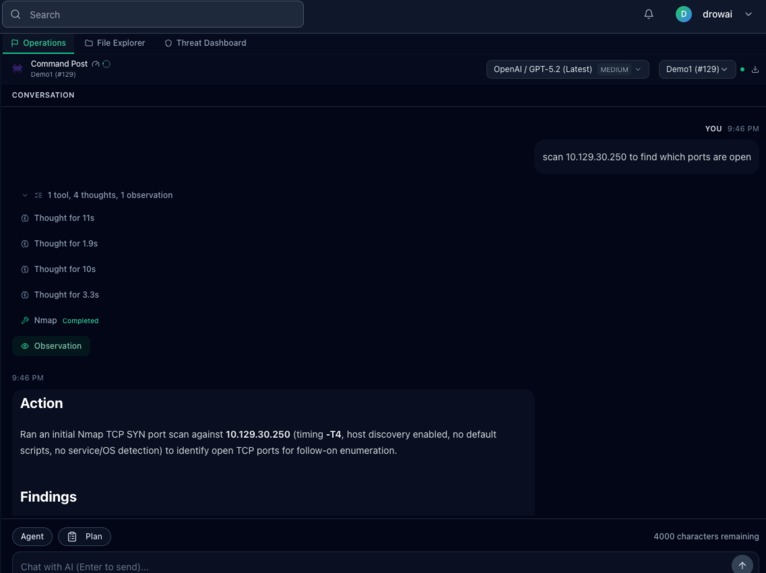The height and width of the screenshot is (573, 766).
Task: Open the OpenAI / GPT-5.2 model dropdown
Action: [x=567, y=69]
